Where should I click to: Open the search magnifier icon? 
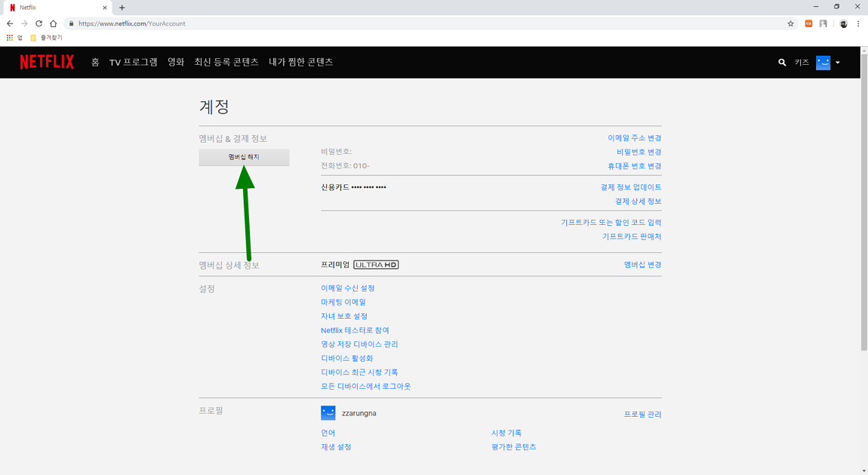[x=782, y=63]
